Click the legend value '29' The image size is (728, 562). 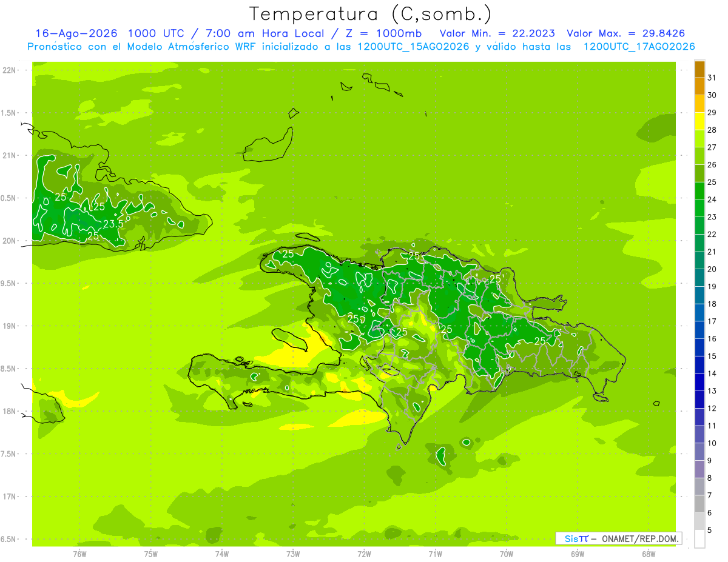tap(712, 113)
